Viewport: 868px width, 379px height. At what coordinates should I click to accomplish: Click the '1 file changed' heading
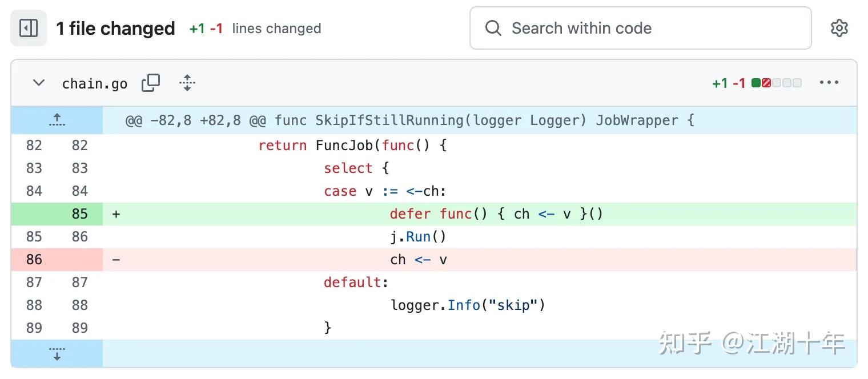(115, 28)
